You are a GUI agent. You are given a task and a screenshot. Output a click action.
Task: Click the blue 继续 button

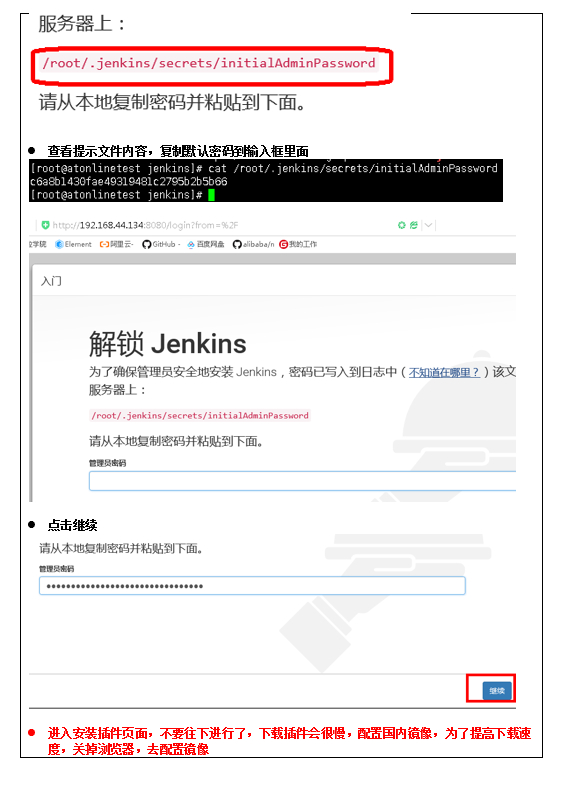497,690
